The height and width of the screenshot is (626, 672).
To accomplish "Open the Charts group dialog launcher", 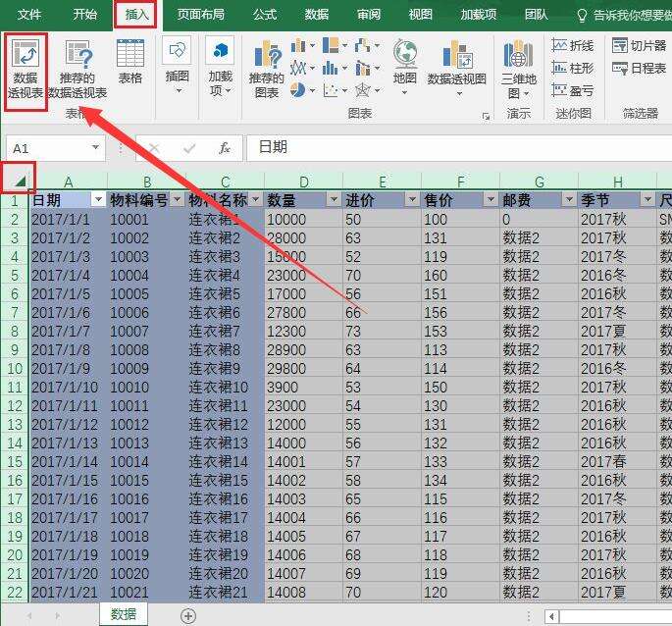I will [x=486, y=116].
